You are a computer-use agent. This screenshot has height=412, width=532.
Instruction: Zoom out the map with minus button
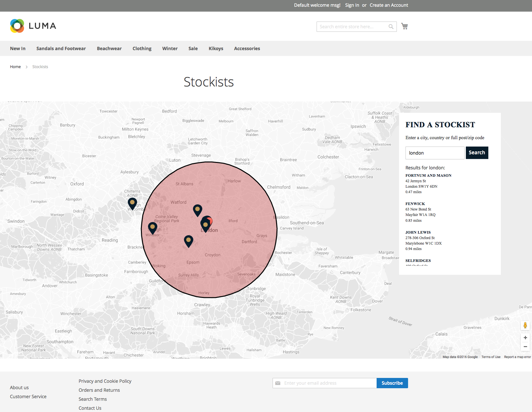[x=525, y=346]
